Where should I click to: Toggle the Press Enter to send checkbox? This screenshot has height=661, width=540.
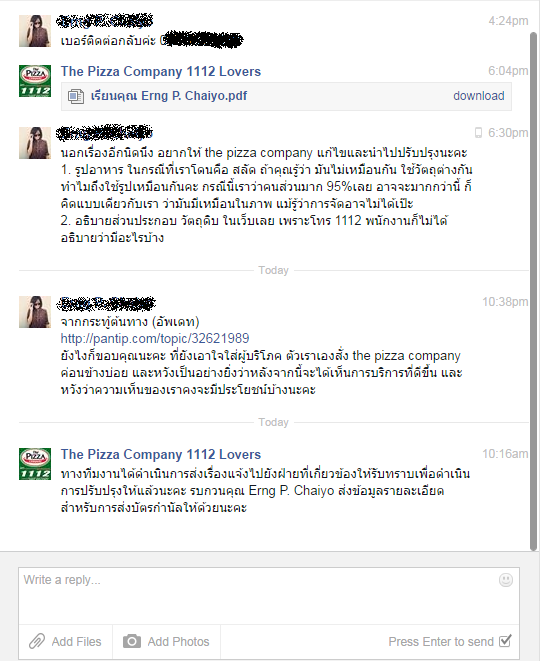click(x=505, y=641)
